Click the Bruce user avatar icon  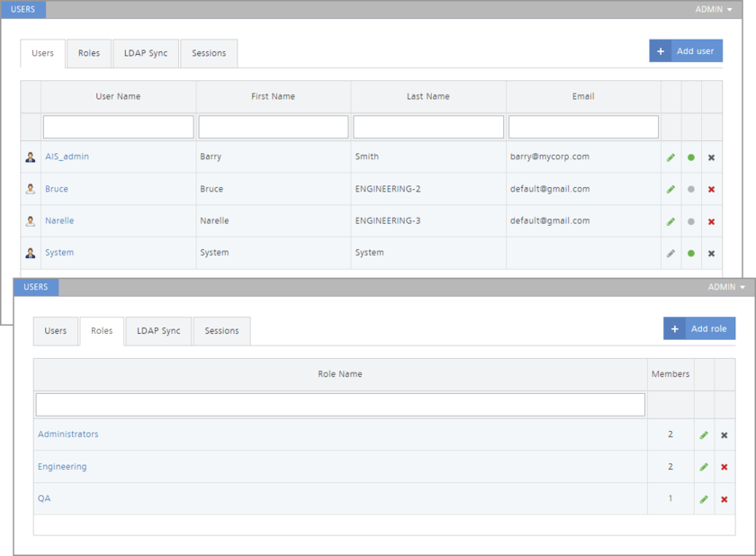click(x=31, y=189)
